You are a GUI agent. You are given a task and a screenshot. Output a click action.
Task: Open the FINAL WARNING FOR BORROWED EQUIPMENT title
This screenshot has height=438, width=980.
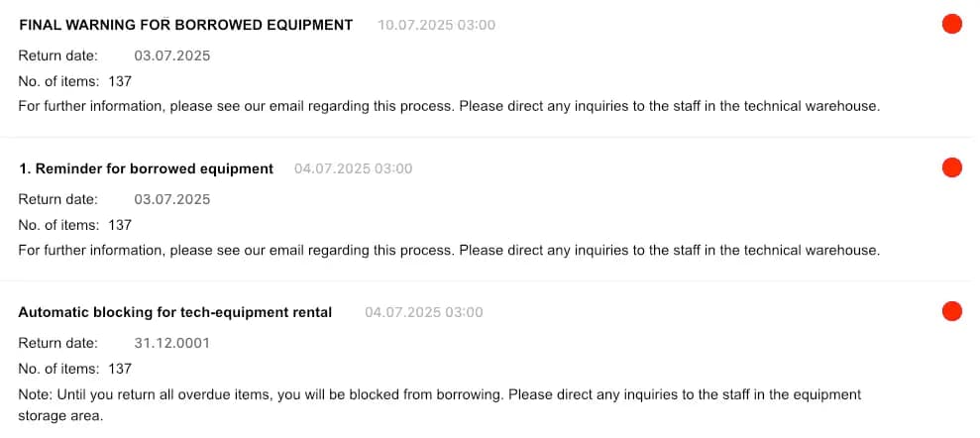185,25
